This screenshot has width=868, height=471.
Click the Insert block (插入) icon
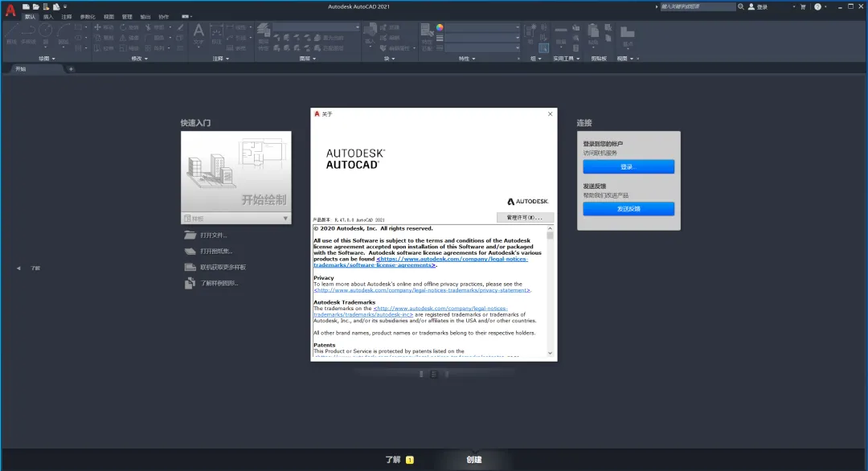tap(370, 35)
